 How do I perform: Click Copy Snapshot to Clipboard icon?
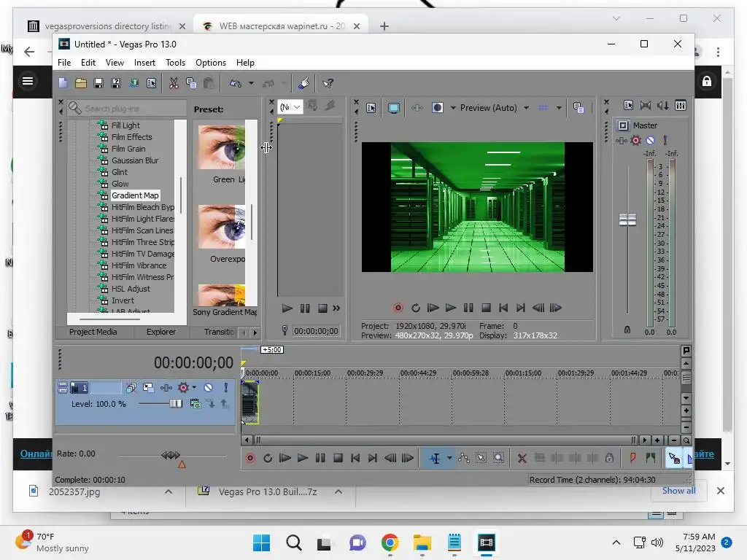578,108
